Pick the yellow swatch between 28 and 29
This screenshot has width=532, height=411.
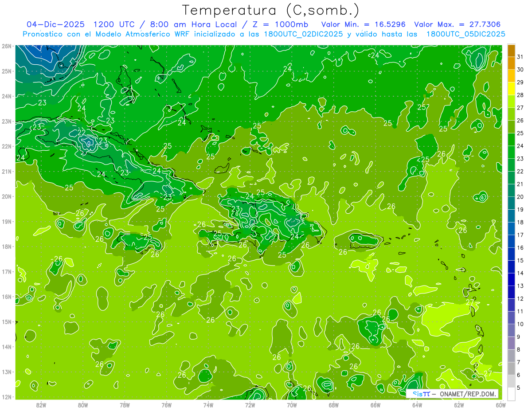[511, 89]
